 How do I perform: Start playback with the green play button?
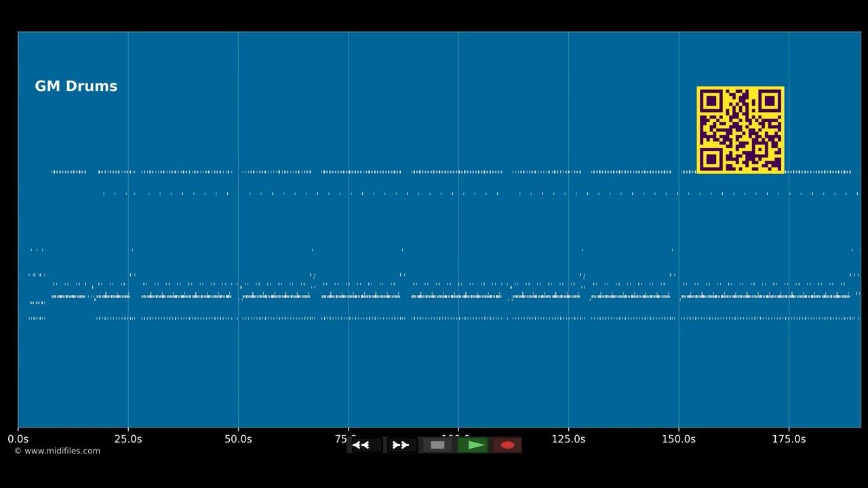473,445
